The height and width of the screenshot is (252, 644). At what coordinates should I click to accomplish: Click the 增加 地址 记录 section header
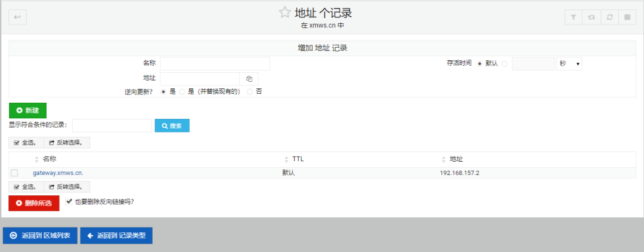click(x=323, y=48)
